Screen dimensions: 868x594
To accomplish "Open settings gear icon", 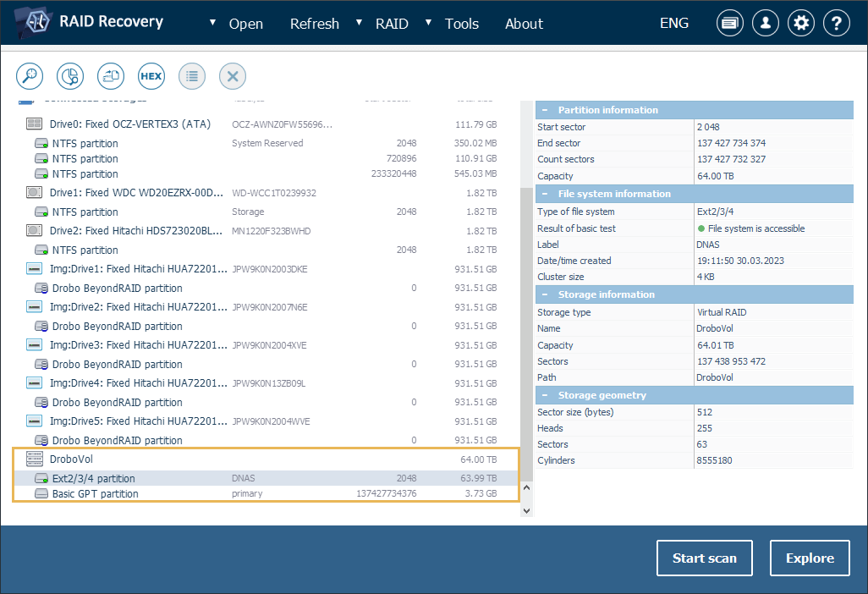I will click(801, 23).
